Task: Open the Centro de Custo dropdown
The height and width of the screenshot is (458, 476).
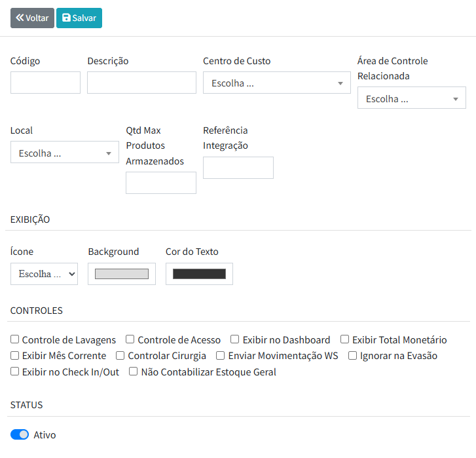Action: click(x=276, y=83)
